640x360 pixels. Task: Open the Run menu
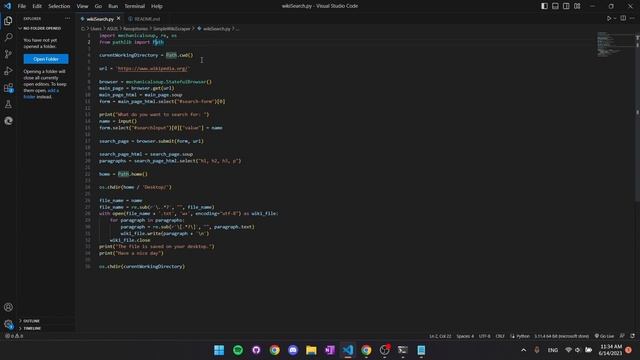click(x=113, y=6)
